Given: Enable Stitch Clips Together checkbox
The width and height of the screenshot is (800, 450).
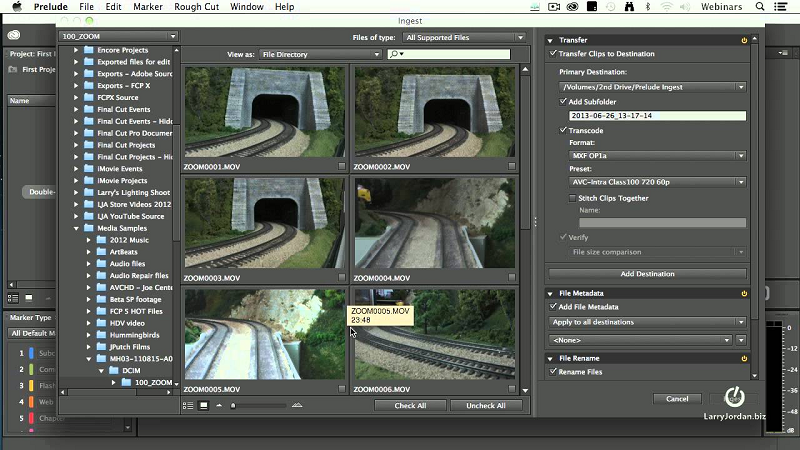Looking at the screenshot, I should tap(571, 198).
